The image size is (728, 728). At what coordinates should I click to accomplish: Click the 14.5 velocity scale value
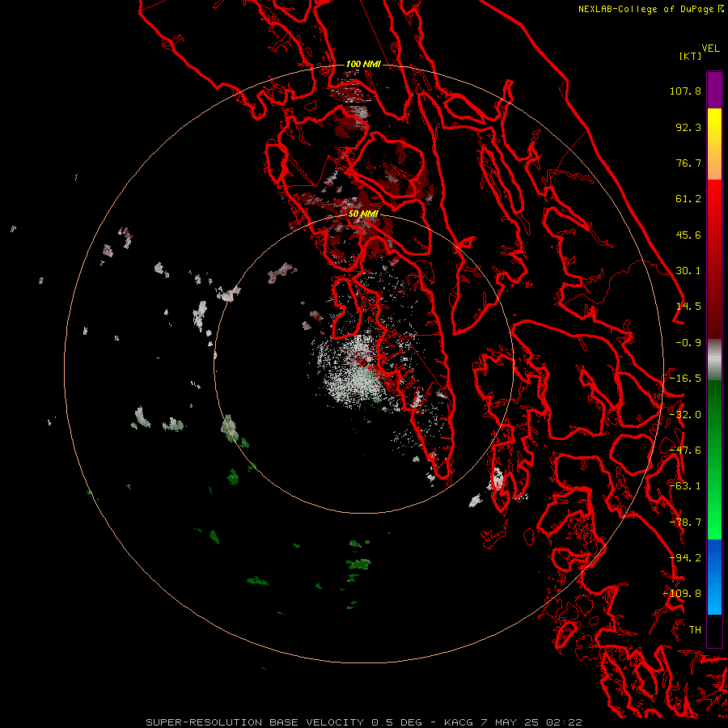click(688, 307)
